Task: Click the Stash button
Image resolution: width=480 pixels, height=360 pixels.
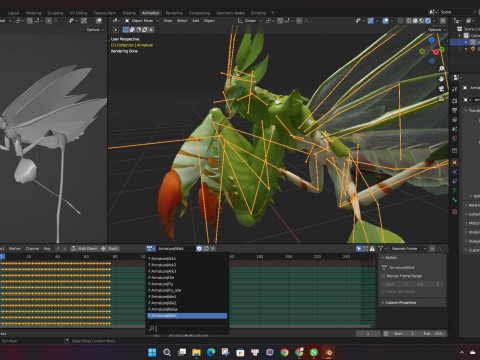Action: pyautogui.click(x=110, y=248)
